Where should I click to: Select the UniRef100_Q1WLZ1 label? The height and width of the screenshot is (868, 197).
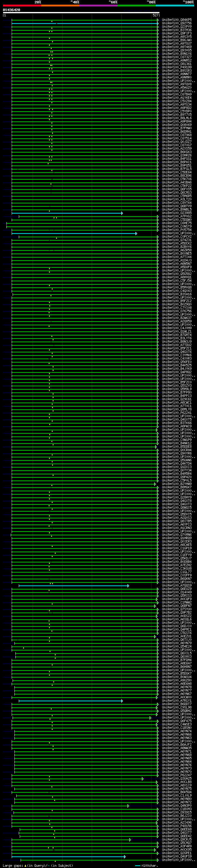click(x=177, y=332)
